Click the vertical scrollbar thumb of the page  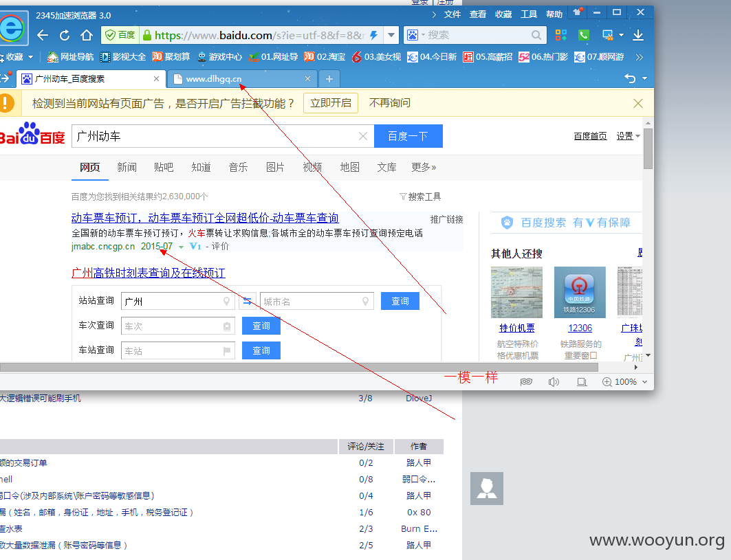pos(648,148)
